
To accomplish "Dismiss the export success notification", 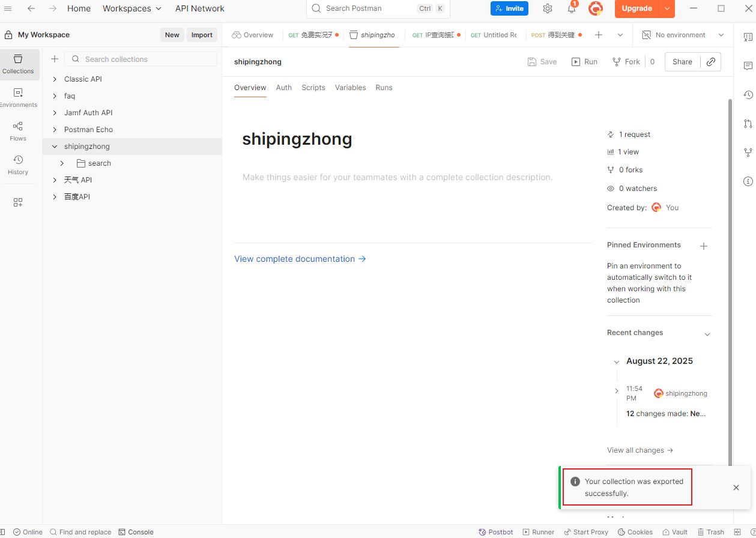I will (736, 488).
